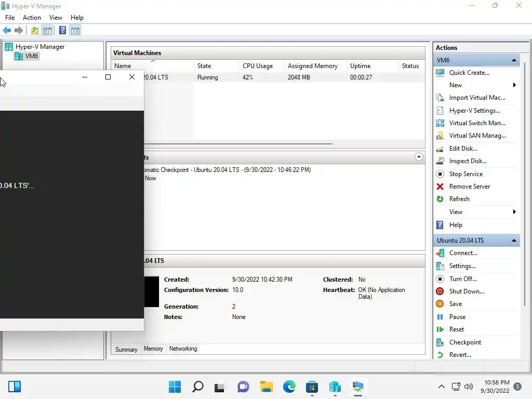Select the Automatic Checkpoint entry
Image resolution: width=532 pixels, height=399 pixels.
(x=227, y=170)
